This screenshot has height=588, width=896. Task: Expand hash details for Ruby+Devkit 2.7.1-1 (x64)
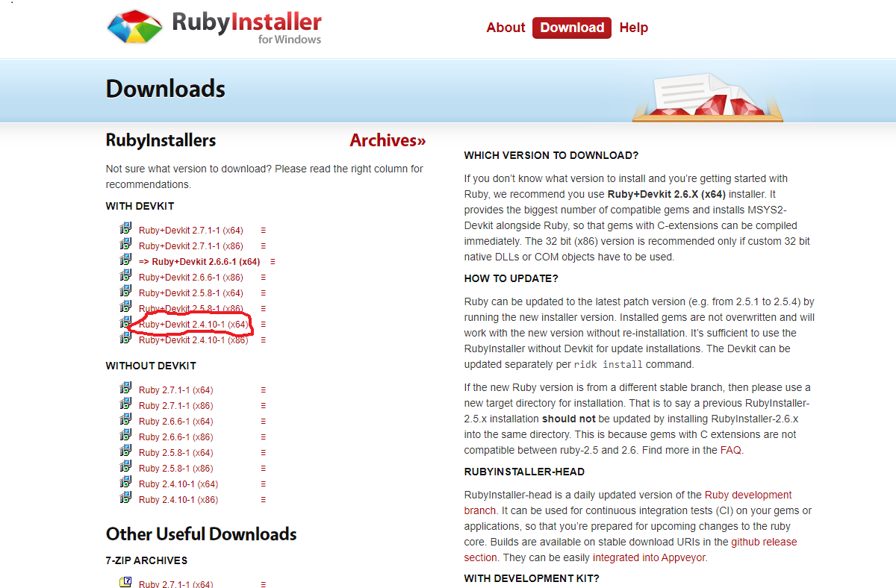coord(263,231)
